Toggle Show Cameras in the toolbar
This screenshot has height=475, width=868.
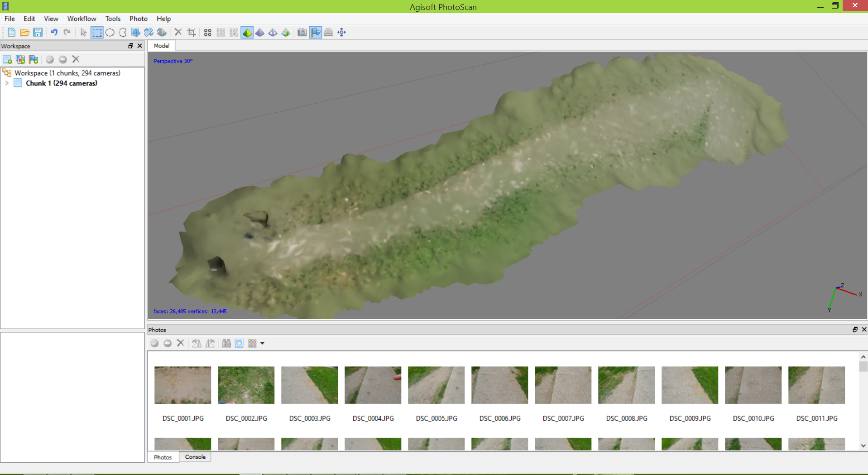click(x=302, y=33)
